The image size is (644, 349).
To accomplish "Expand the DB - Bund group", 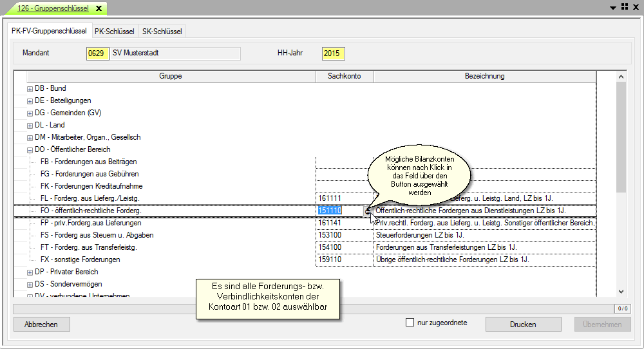I will (x=30, y=89).
